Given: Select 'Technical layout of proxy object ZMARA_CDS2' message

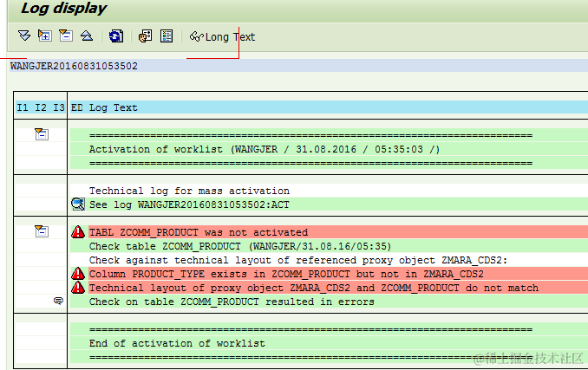Looking at the screenshot, I should 313,288.
